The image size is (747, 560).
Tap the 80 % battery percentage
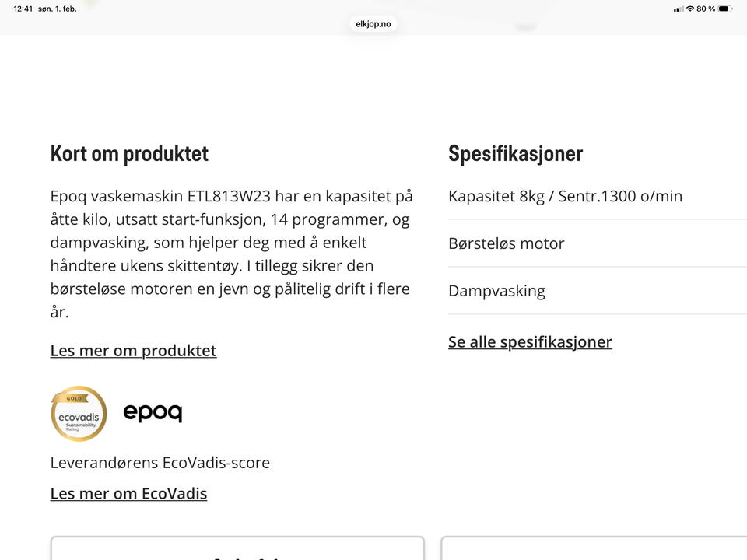[x=706, y=9]
